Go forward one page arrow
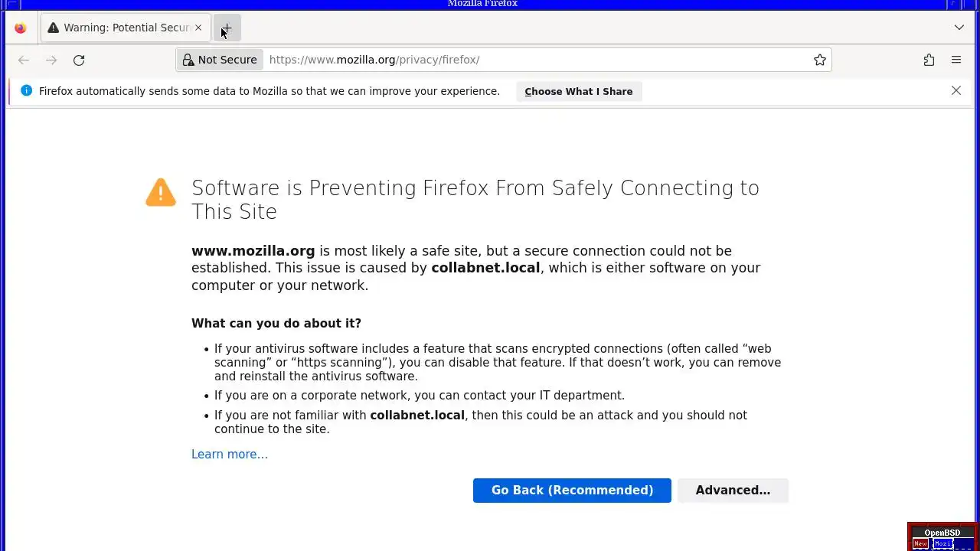 51,60
